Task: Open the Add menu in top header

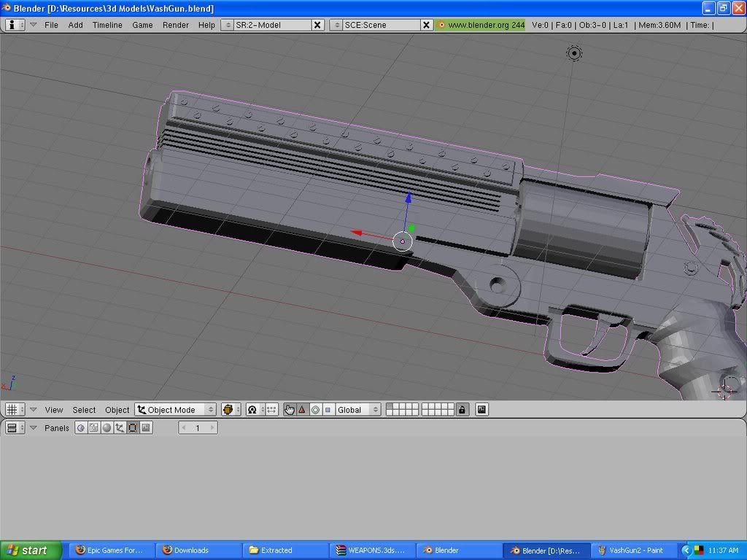Action: pyautogui.click(x=75, y=25)
